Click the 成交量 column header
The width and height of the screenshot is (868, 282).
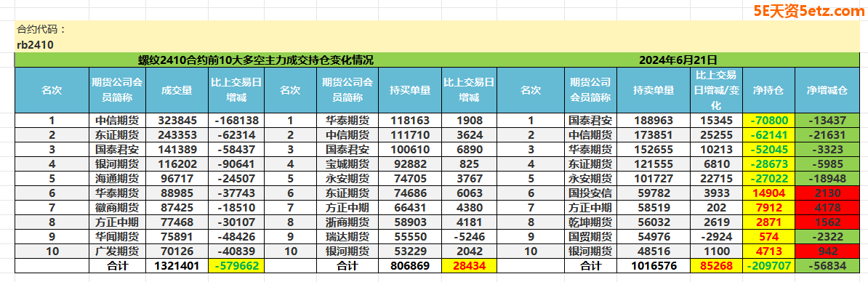(177, 91)
